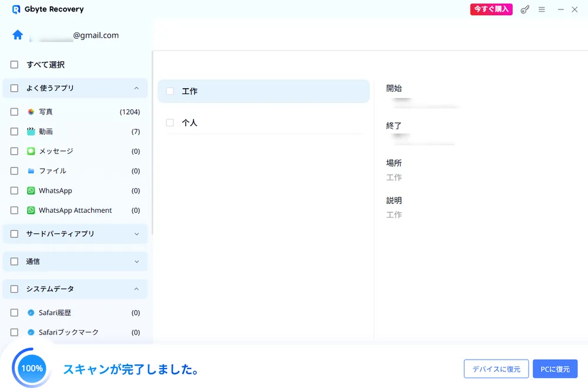Open the ファイル category icon
The image size is (588, 392).
coord(31,171)
